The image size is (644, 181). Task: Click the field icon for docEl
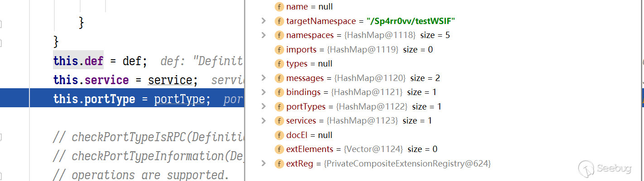[x=279, y=135]
